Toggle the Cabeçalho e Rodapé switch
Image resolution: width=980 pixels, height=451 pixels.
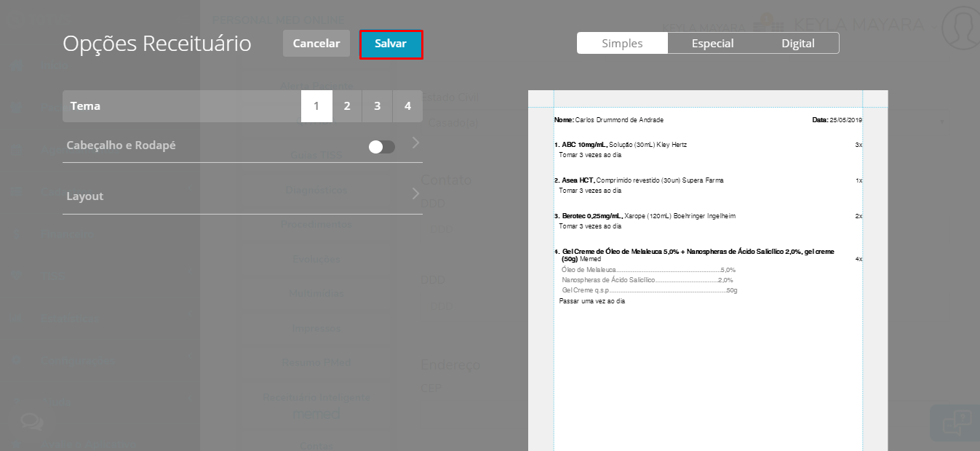(x=382, y=147)
